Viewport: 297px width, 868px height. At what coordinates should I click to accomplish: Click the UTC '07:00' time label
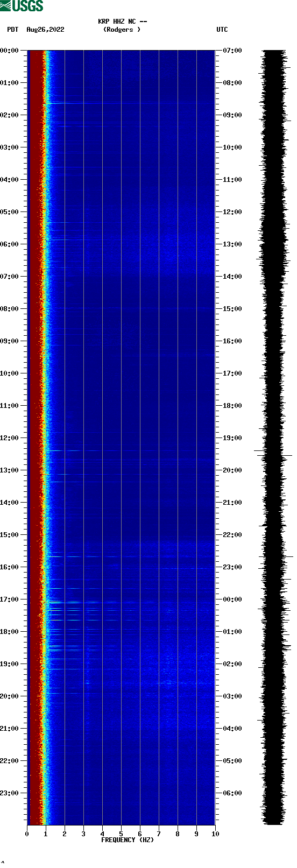click(x=232, y=51)
